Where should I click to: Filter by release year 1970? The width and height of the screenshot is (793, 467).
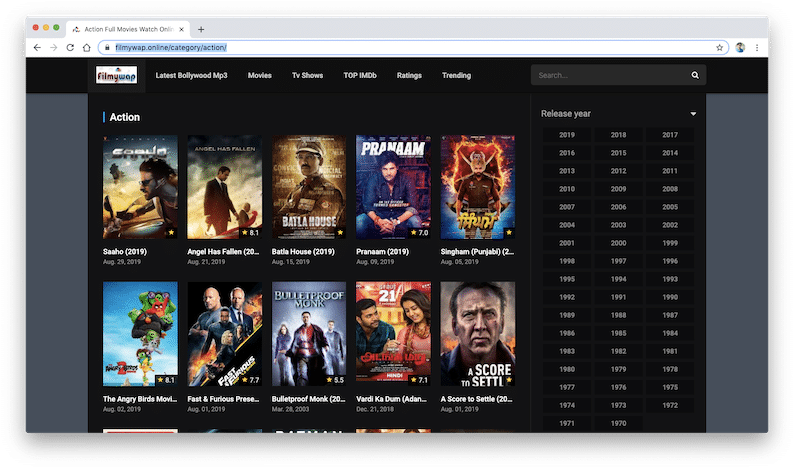pyautogui.click(x=619, y=423)
